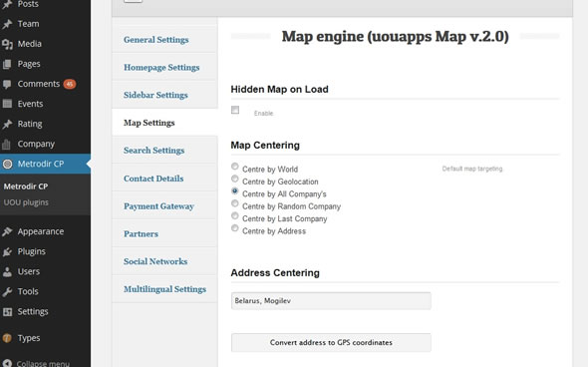588x367 pixels.
Task: Click the Settings sliders icon
Action: (7, 312)
